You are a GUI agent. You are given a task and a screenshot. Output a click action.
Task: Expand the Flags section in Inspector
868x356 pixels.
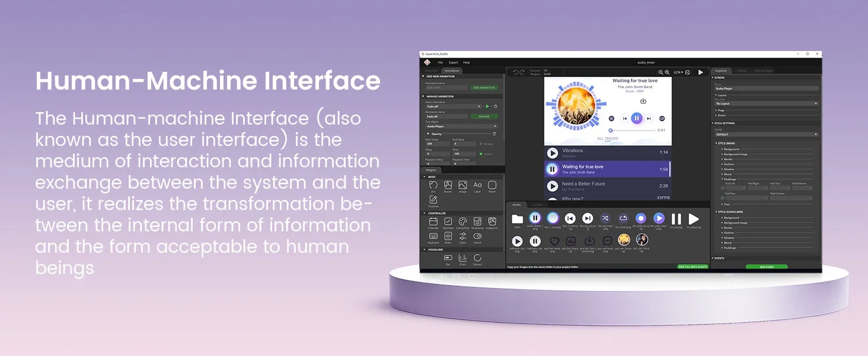(722, 110)
